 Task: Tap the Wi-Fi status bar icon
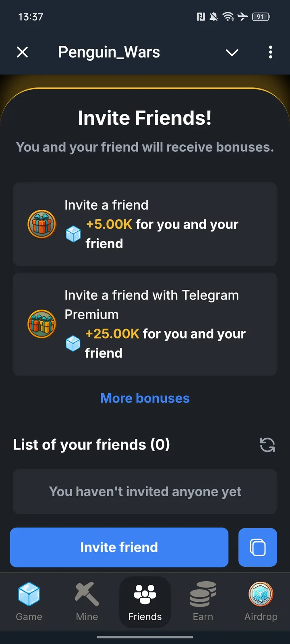tap(228, 17)
